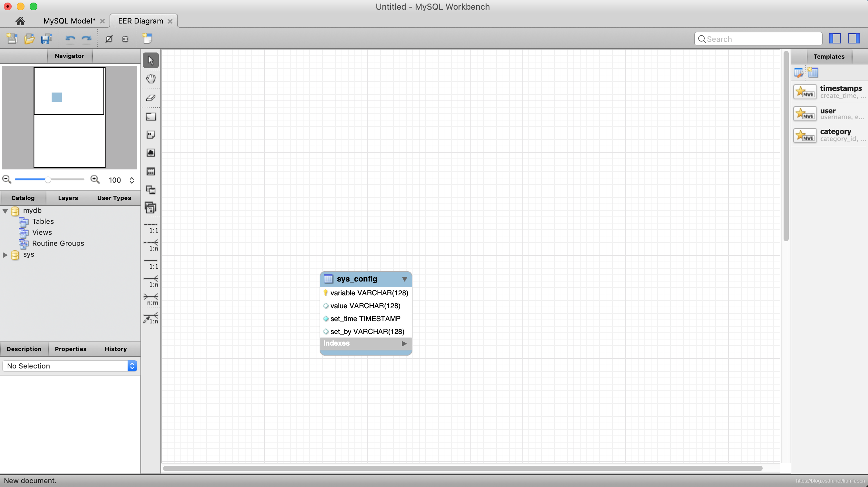
Task: Choose identifying 1:1 relationship tool
Action: click(x=151, y=264)
